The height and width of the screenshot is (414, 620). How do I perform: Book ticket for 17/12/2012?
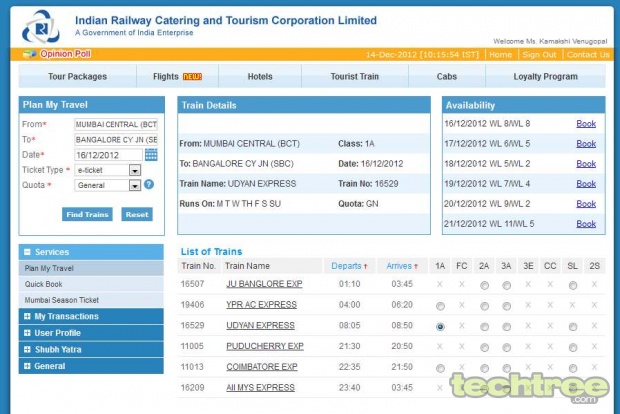click(586, 144)
